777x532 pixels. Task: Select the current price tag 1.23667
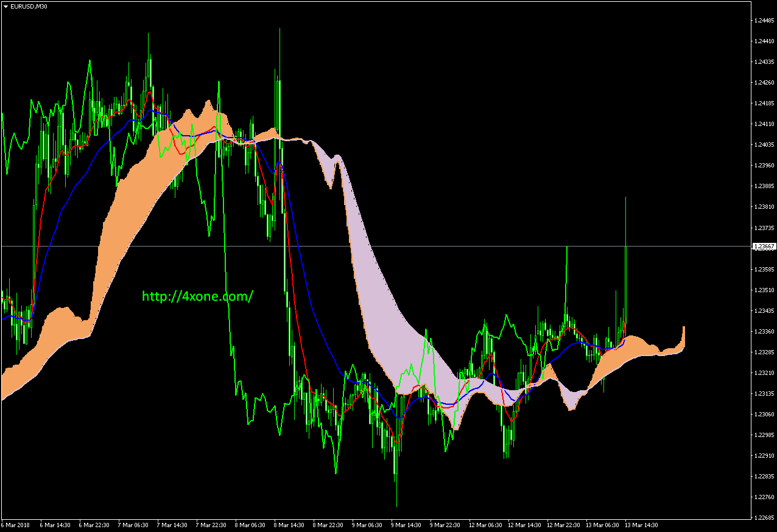pos(764,246)
